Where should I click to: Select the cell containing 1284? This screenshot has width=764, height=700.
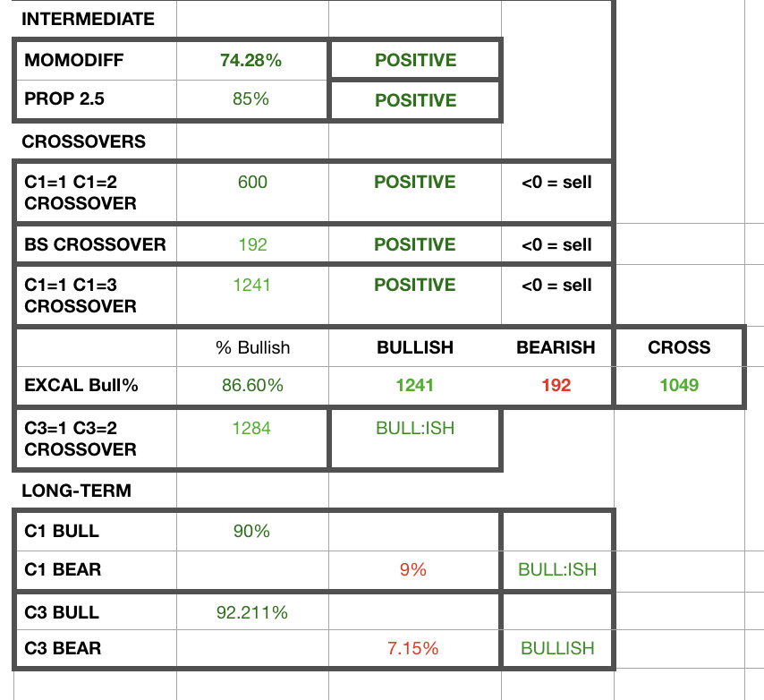tap(252, 428)
